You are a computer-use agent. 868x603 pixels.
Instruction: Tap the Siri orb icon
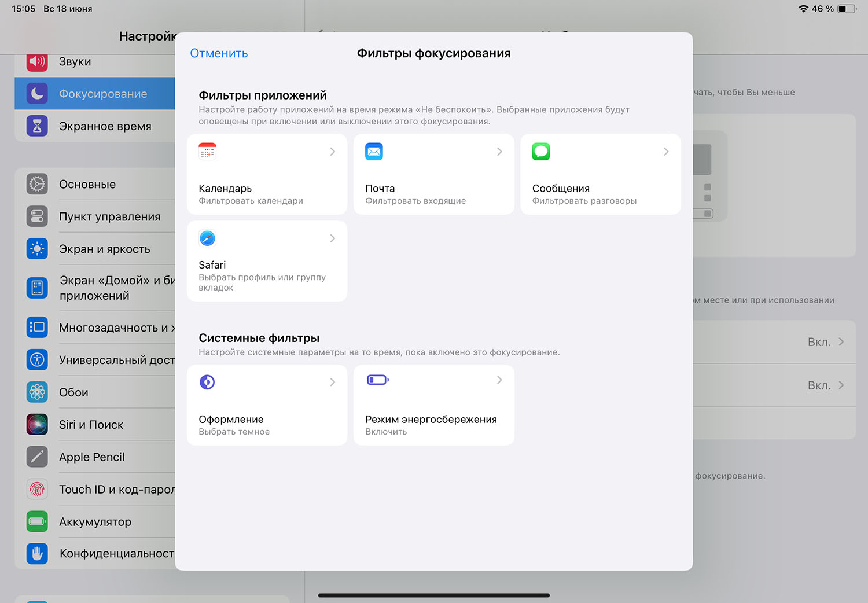(x=37, y=424)
